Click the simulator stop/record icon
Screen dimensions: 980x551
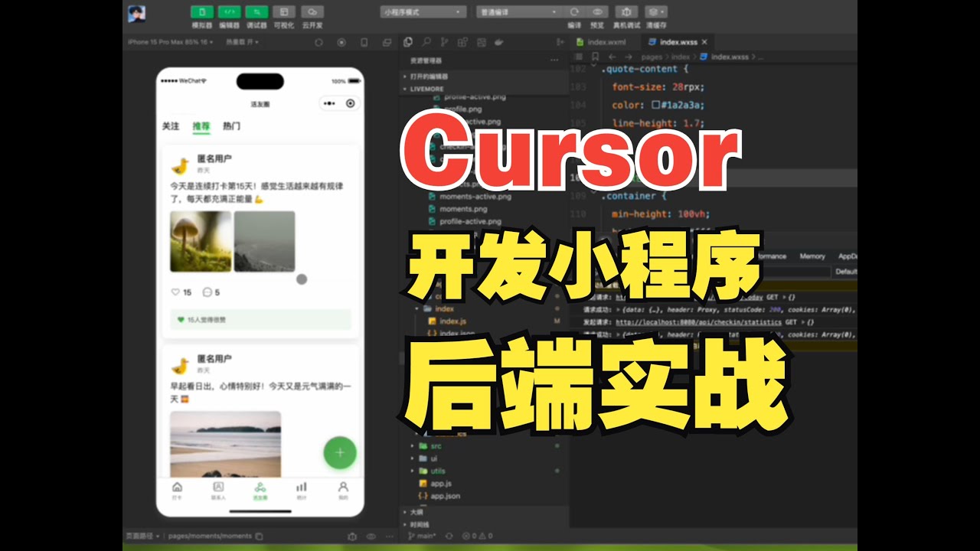pyautogui.click(x=341, y=42)
